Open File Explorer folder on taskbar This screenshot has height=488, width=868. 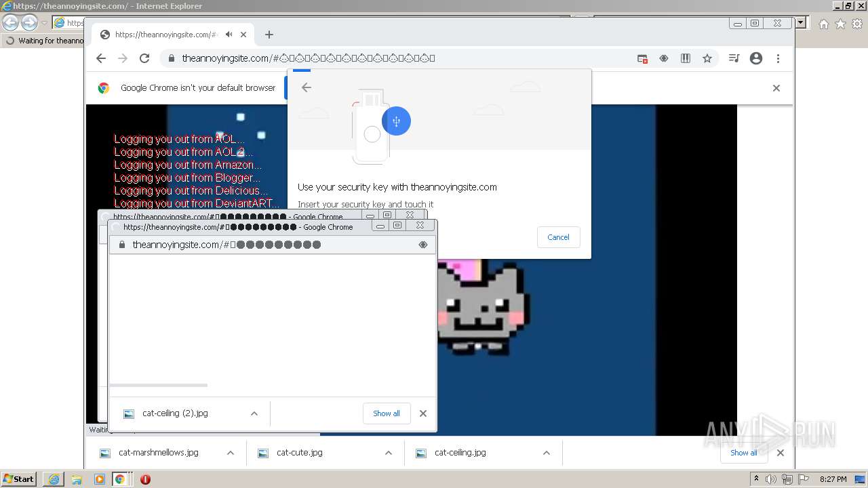(x=77, y=479)
